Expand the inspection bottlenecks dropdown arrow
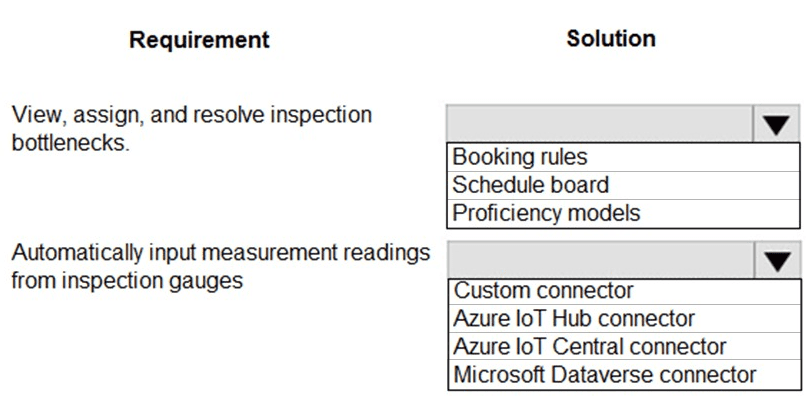Image resolution: width=806 pixels, height=396 pixels. click(776, 124)
